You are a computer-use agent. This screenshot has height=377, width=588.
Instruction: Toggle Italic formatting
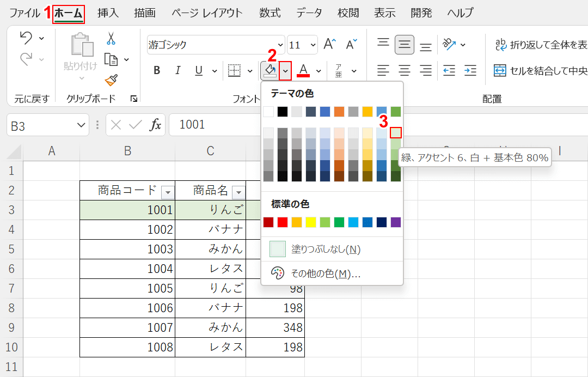(x=177, y=70)
